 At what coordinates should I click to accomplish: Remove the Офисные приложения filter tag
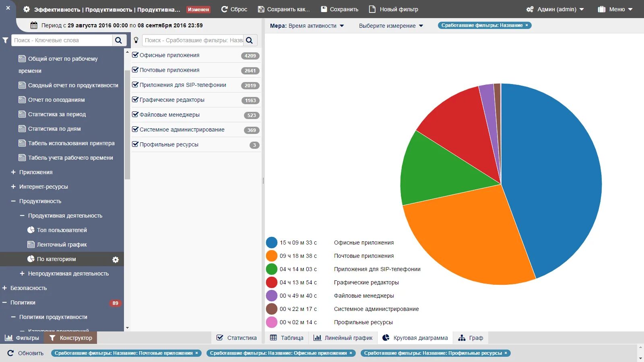coord(351,353)
